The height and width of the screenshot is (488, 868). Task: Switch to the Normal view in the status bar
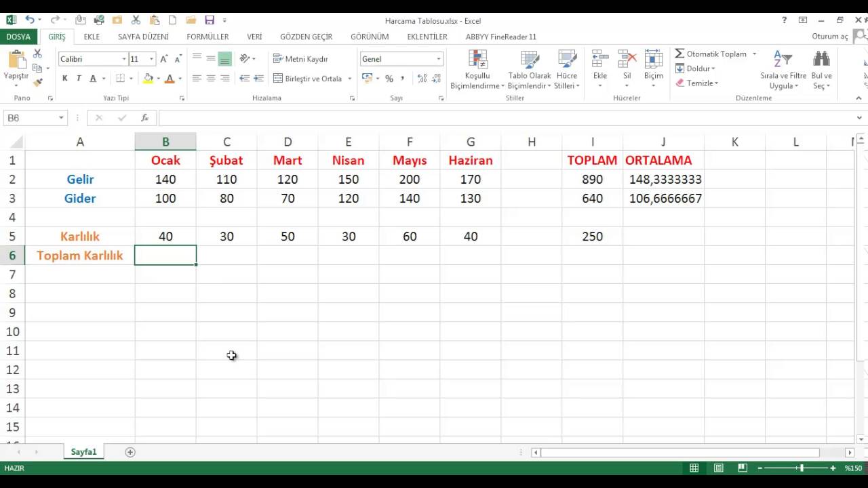click(694, 468)
